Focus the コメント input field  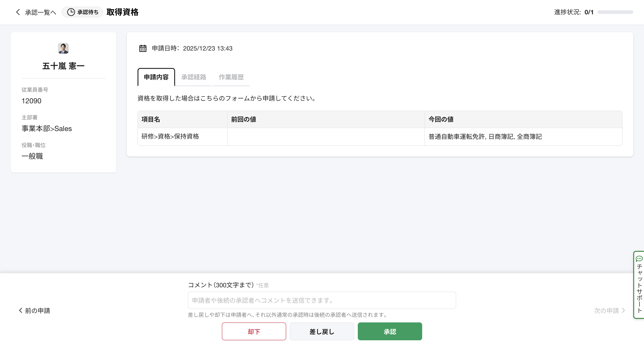pyautogui.click(x=322, y=300)
